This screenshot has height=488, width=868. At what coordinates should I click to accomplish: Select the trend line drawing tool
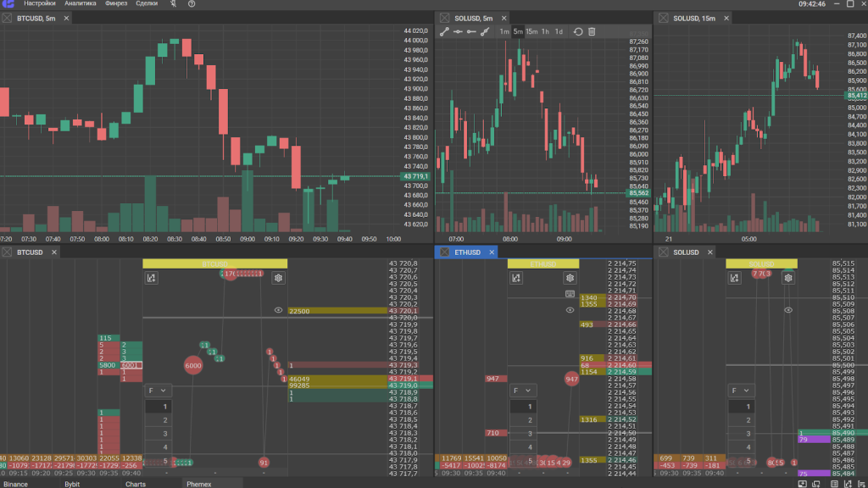(444, 31)
